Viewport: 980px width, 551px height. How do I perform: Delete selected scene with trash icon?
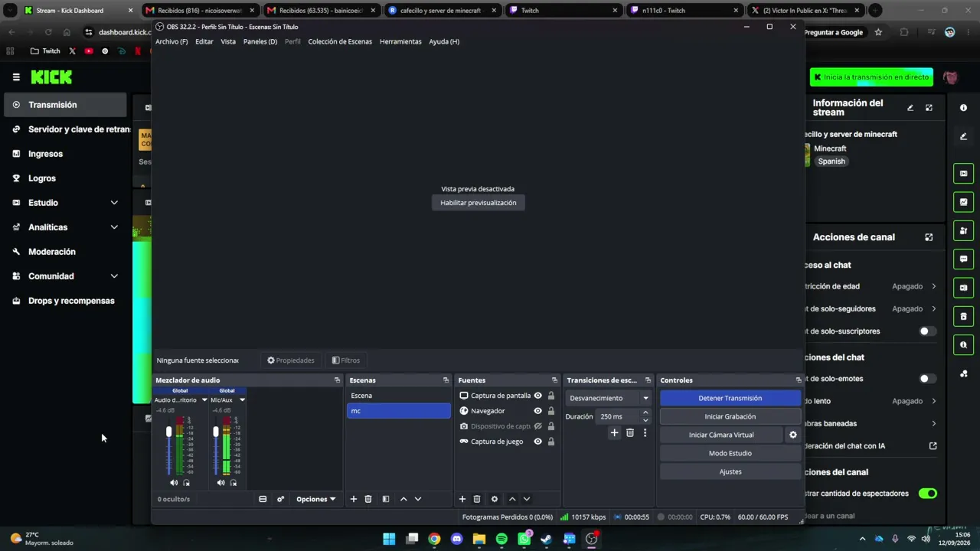pos(367,499)
